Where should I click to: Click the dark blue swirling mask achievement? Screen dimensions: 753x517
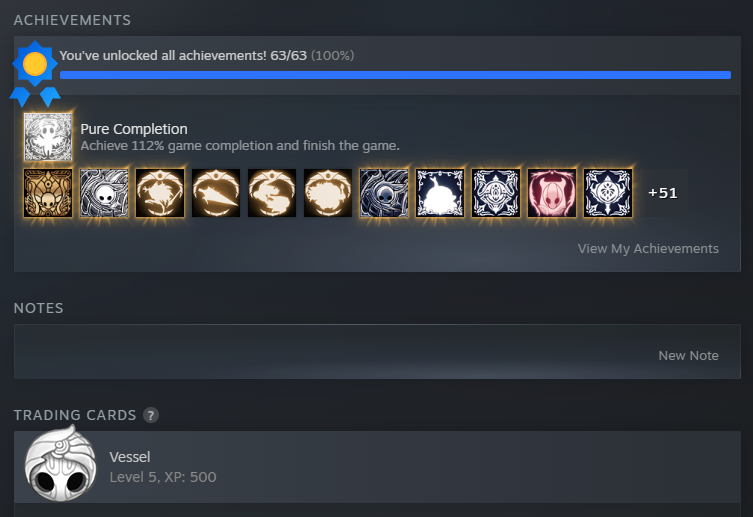[x=384, y=192]
